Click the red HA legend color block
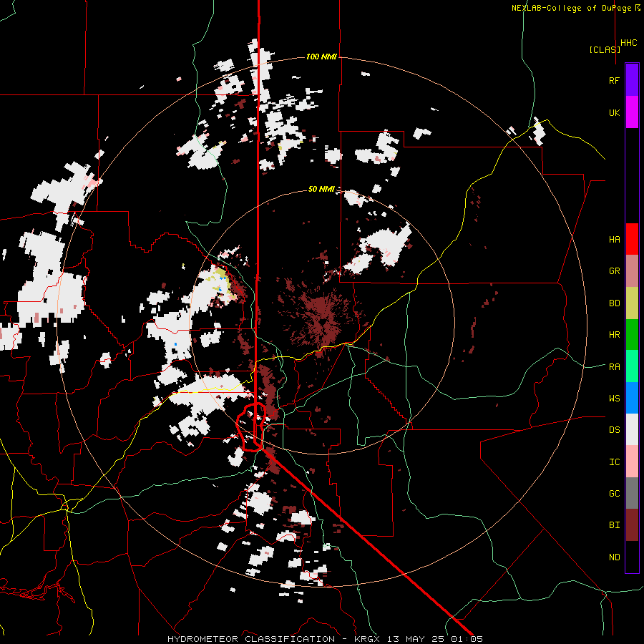Screen dimensions: 644x644 coord(632,239)
